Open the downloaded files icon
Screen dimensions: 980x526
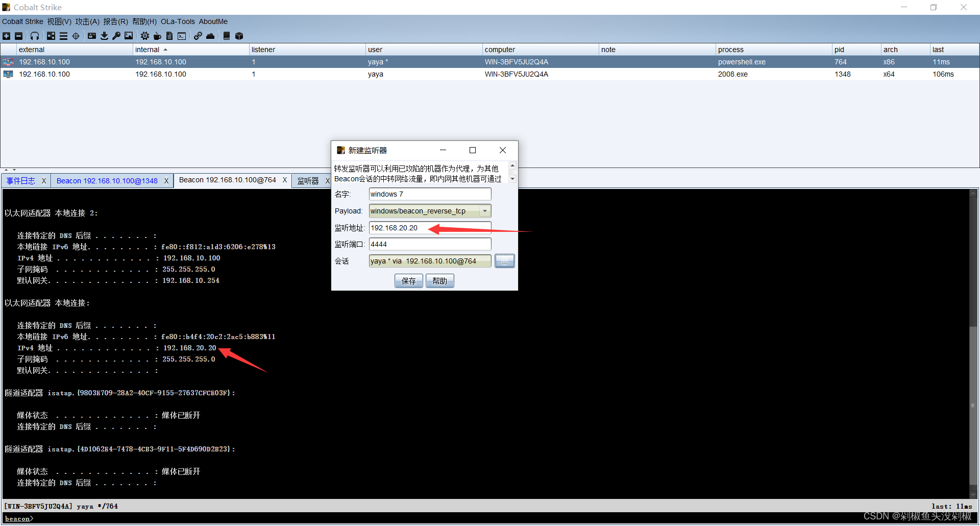tap(104, 36)
